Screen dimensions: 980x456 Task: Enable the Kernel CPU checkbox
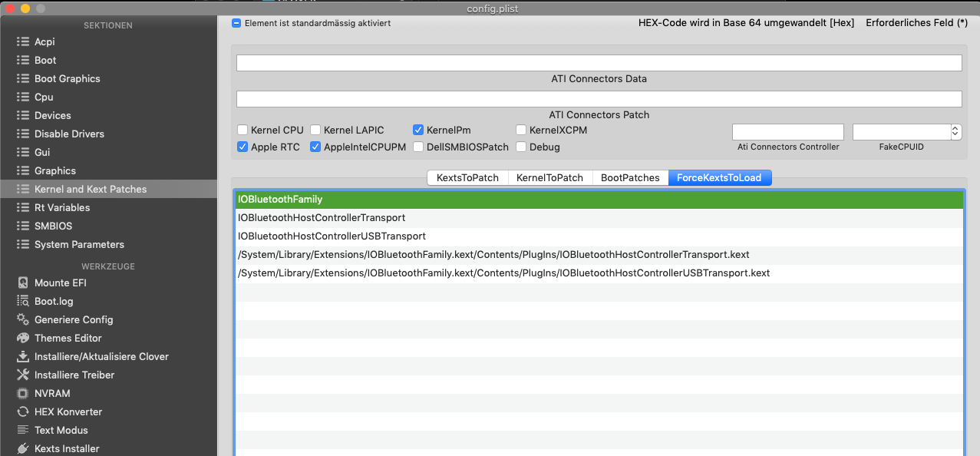(x=243, y=130)
